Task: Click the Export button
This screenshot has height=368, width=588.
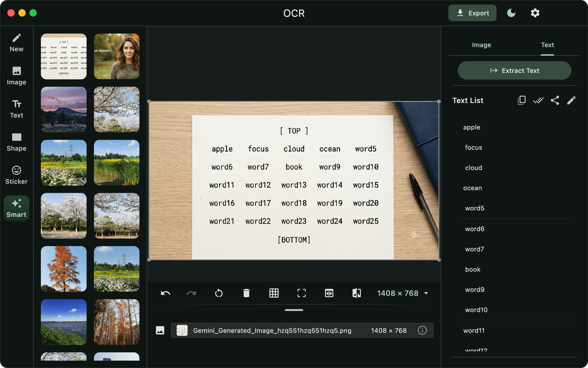Action: click(x=472, y=13)
